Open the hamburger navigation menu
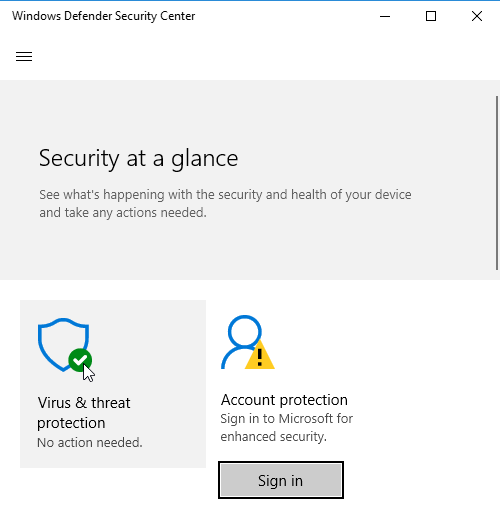The image size is (500, 510). [24, 56]
